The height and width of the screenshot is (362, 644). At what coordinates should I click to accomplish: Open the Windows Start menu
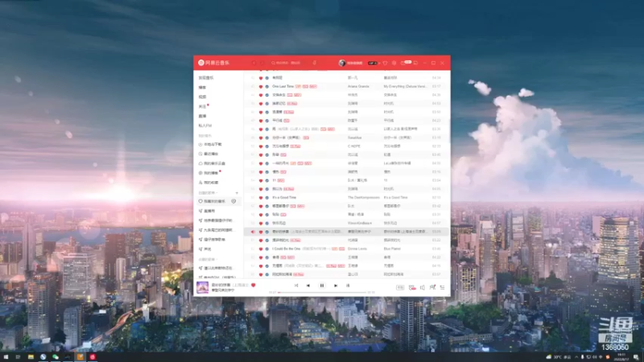click(x=6, y=356)
